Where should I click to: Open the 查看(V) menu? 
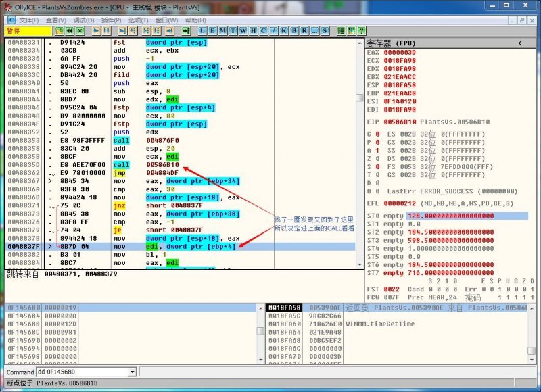pyautogui.click(x=56, y=20)
